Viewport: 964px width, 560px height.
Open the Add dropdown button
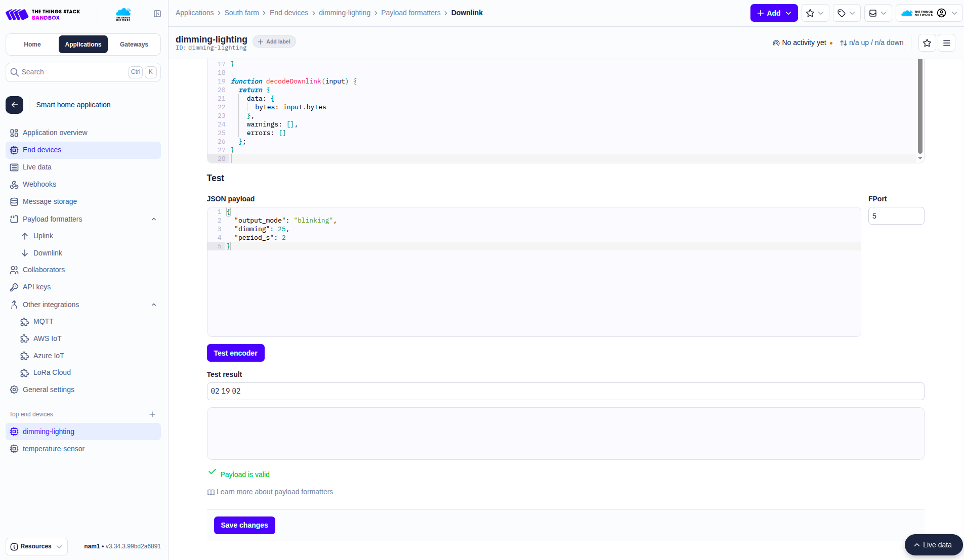point(773,13)
